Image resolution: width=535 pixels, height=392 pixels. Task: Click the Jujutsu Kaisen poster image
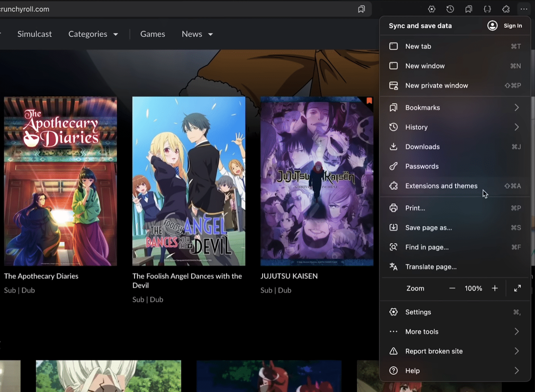click(x=317, y=181)
